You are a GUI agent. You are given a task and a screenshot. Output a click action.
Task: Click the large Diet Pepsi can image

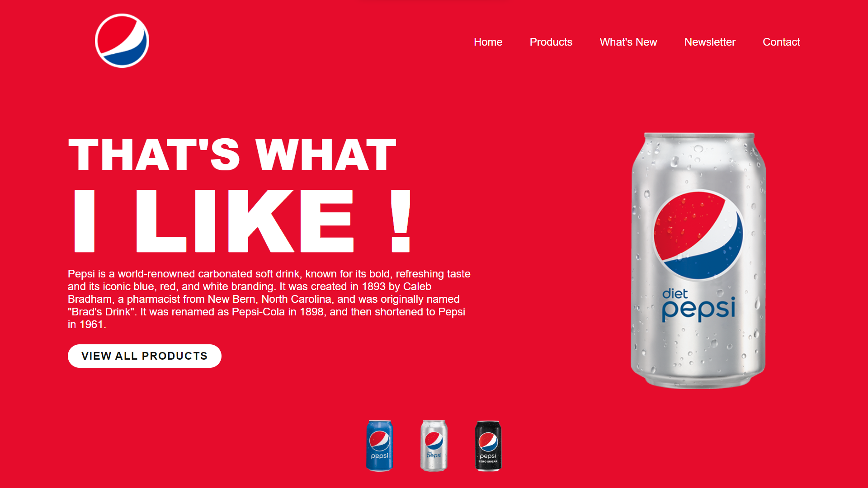698,260
